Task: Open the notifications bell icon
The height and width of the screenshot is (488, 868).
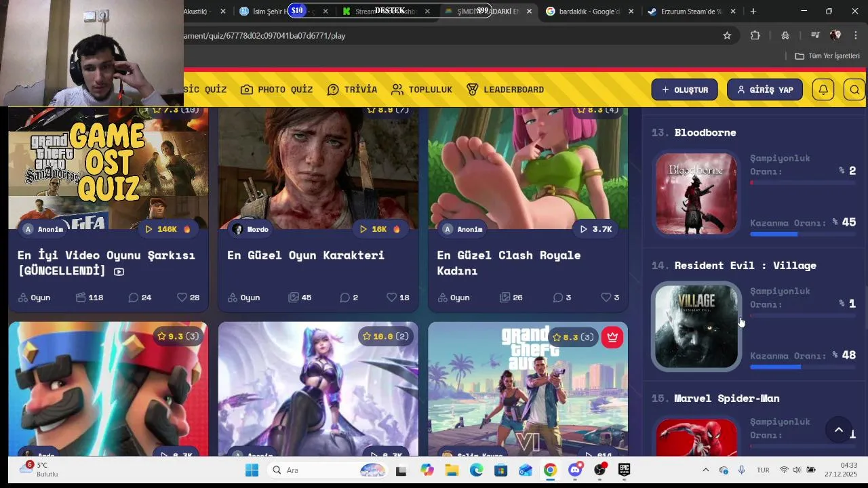Action: [x=823, y=89]
